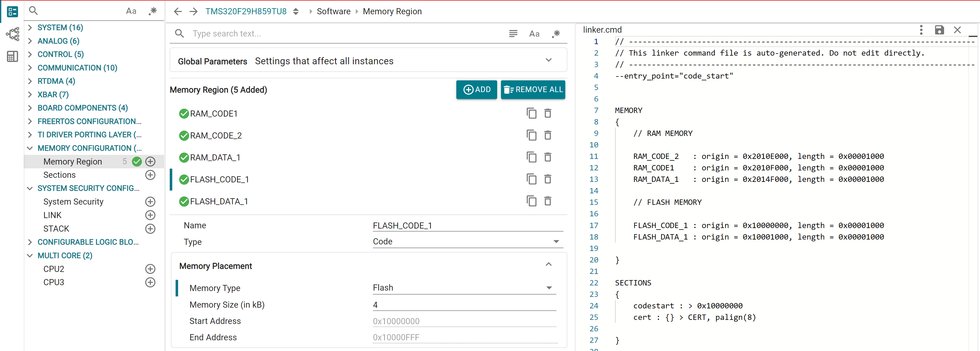Navigate back with the left arrow
980x351 pixels.
pos(178,11)
